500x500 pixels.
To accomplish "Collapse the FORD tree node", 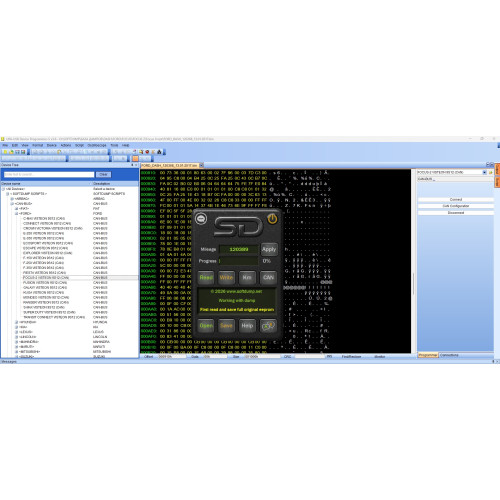I will click(16, 213).
